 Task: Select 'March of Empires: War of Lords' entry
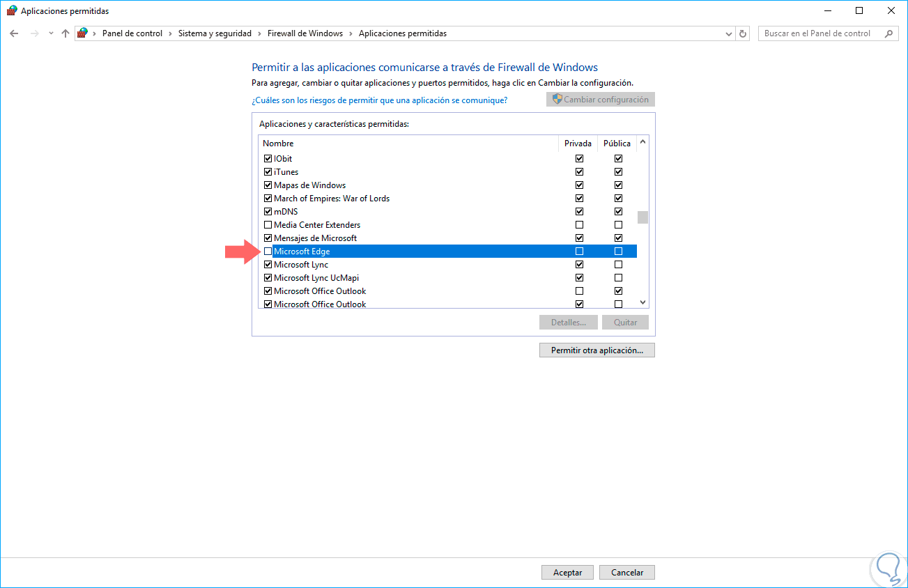click(332, 199)
